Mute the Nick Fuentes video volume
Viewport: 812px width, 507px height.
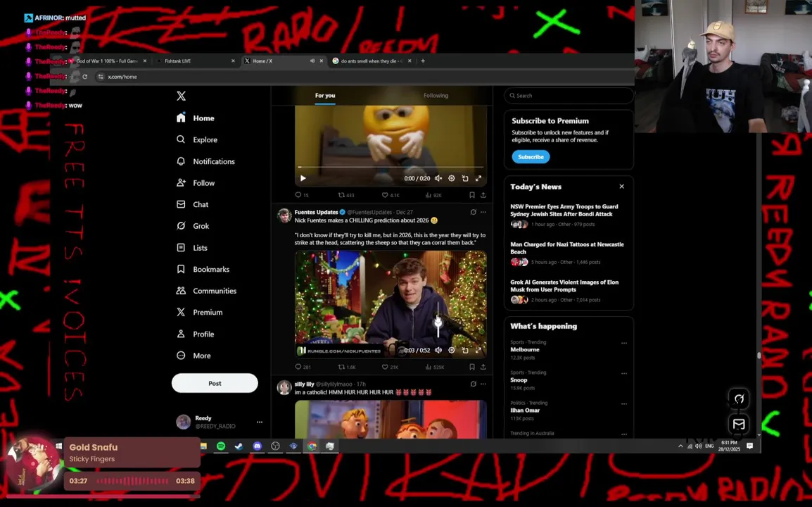(438, 351)
